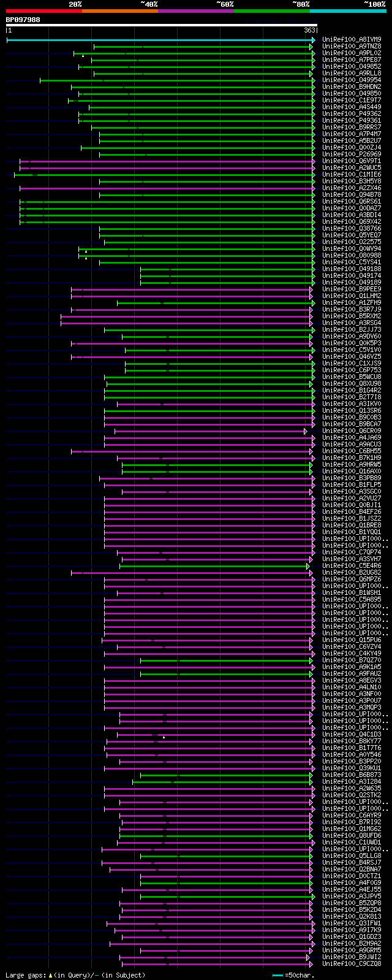Click UniRef100_P26969 entry

pos(352,155)
